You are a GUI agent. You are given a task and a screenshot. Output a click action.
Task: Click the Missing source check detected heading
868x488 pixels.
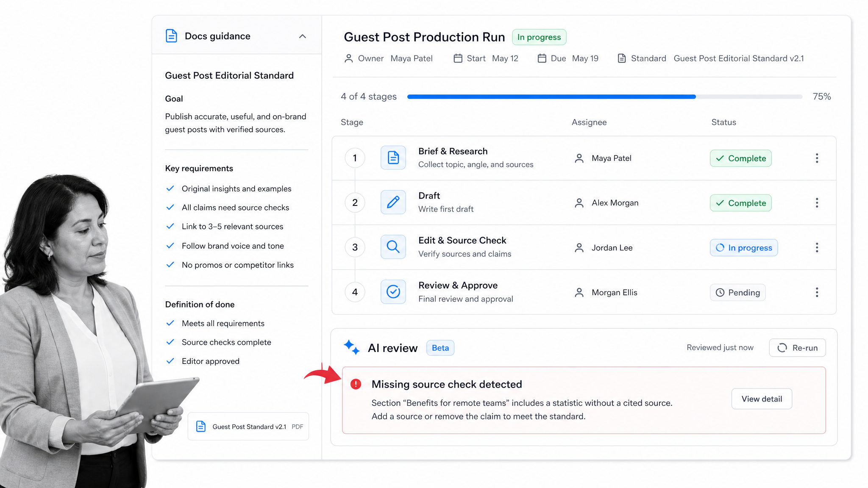click(447, 384)
